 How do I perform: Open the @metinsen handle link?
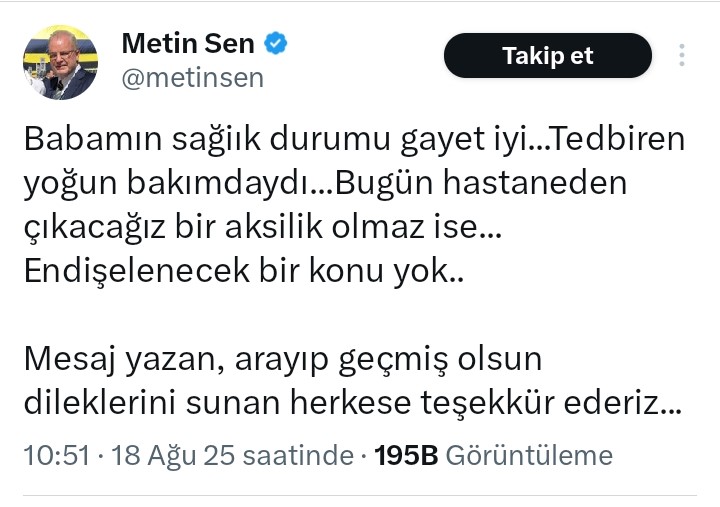coord(192,78)
